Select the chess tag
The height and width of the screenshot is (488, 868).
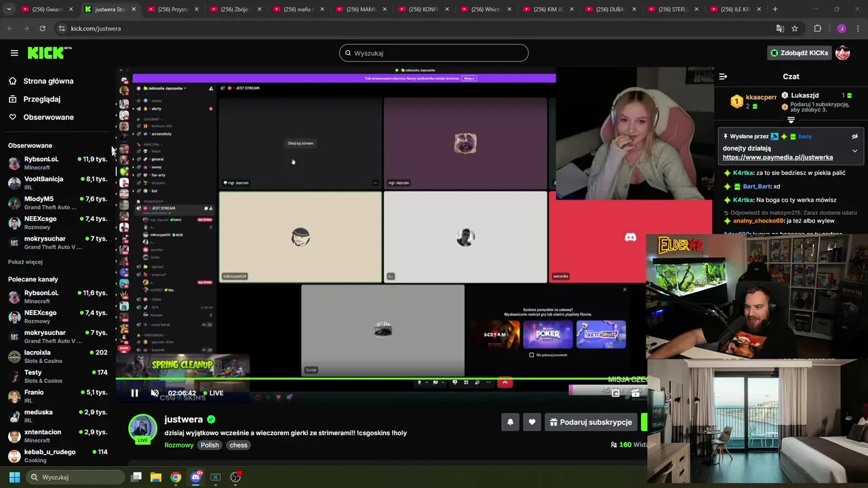pos(239,445)
